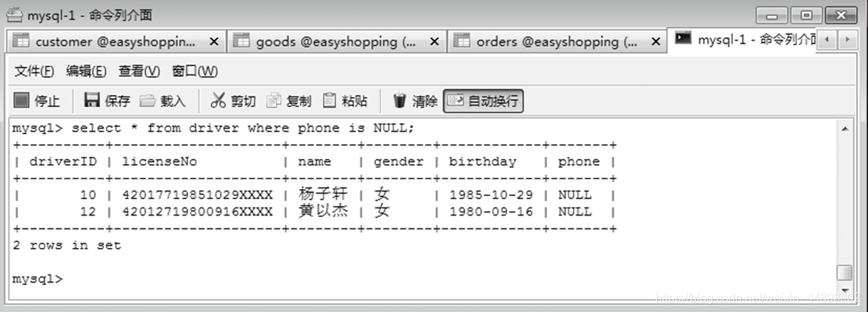Click the table icon on customer tab
This screenshot has height=312, width=868.
[x=21, y=41]
